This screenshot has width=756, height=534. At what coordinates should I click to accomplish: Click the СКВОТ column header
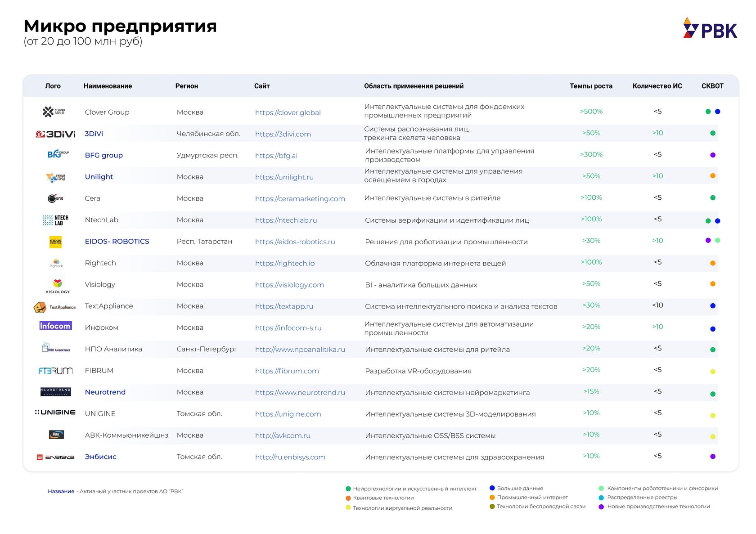pos(713,86)
